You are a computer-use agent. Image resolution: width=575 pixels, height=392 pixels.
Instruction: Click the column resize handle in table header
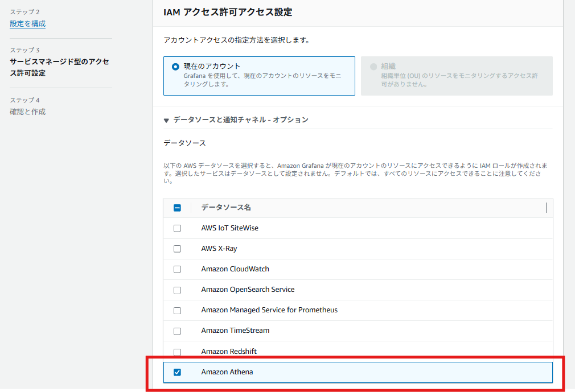[546, 208]
